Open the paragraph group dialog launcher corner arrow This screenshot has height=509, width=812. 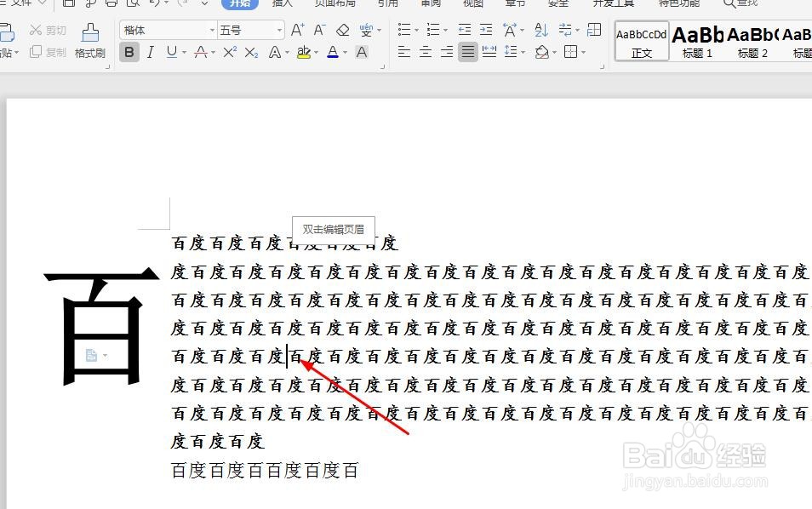tap(603, 66)
